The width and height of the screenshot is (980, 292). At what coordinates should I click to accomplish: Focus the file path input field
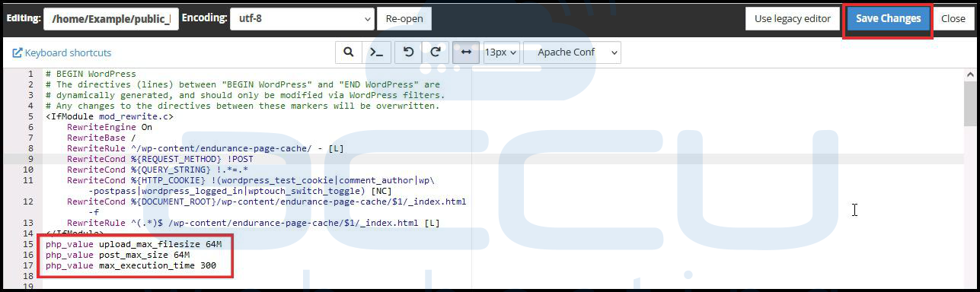pyautogui.click(x=111, y=18)
